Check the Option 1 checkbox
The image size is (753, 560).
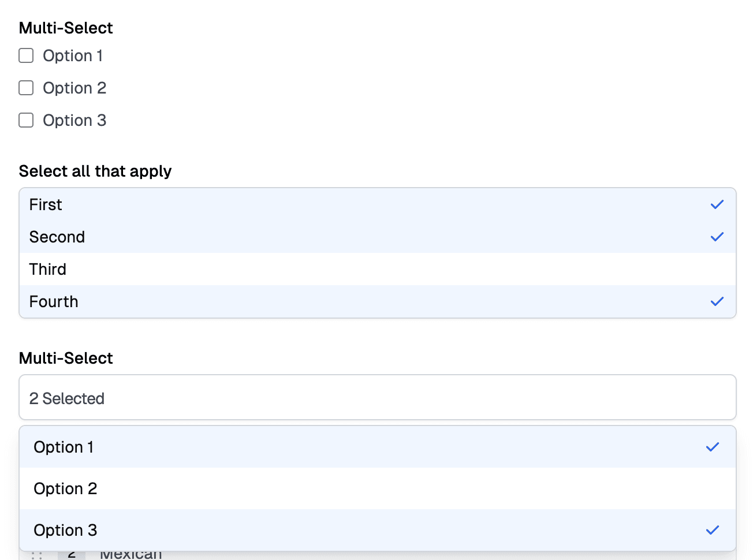tap(26, 55)
